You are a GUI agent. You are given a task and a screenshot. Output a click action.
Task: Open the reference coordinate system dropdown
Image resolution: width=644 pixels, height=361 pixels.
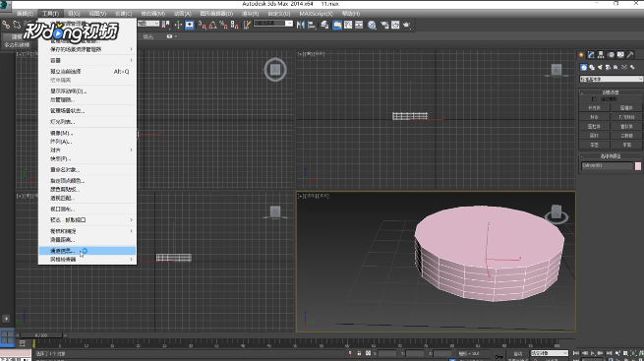[x=148, y=24]
